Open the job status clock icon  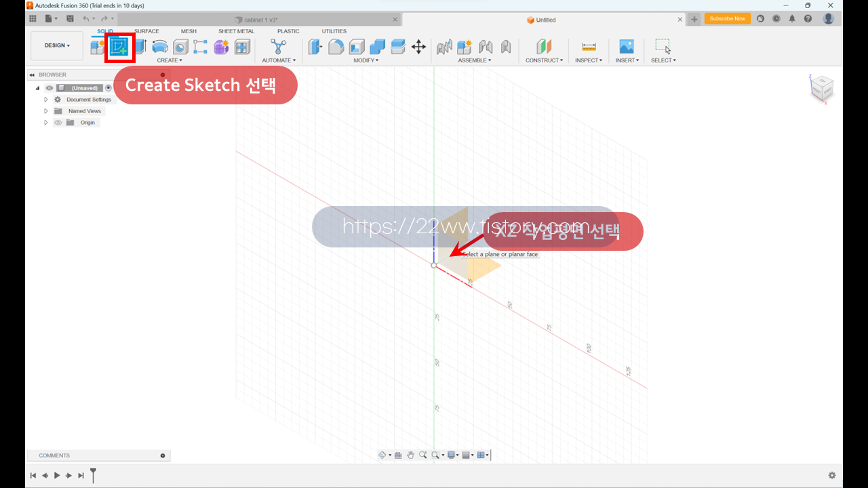(x=776, y=19)
